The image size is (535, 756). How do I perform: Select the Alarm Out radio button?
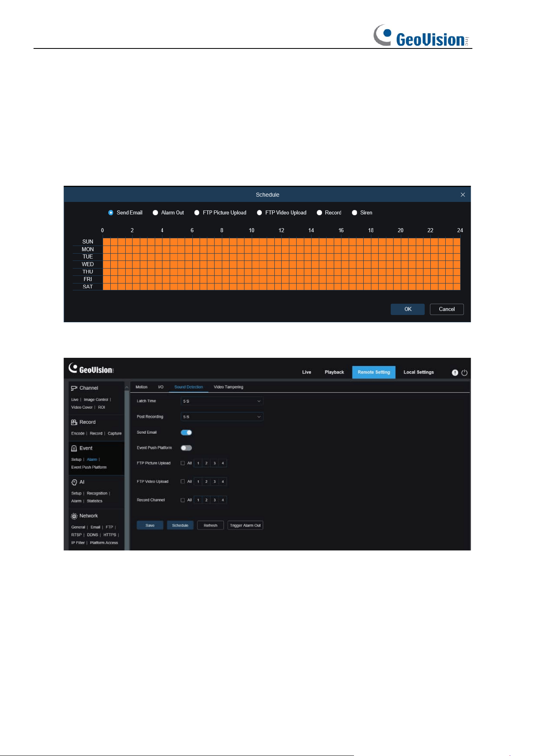point(155,213)
